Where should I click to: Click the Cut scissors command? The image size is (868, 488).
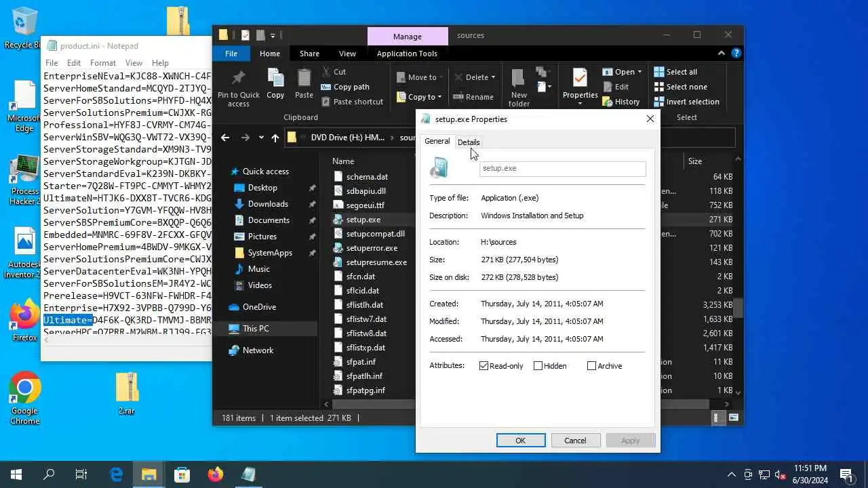[x=333, y=71]
